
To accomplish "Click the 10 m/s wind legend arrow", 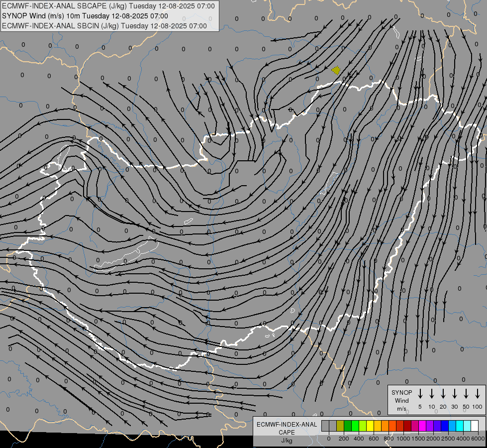I will point(431,393).
